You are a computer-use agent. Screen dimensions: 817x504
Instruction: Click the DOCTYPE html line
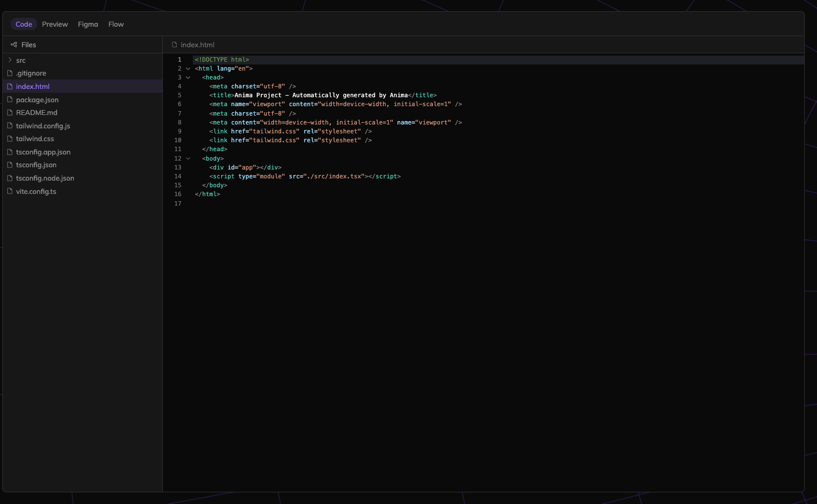tap(222, 59)
